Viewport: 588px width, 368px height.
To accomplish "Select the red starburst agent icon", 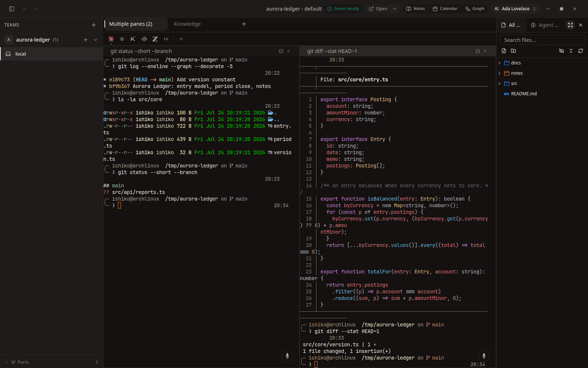I will pyautogui.click(x=111, y=39).
